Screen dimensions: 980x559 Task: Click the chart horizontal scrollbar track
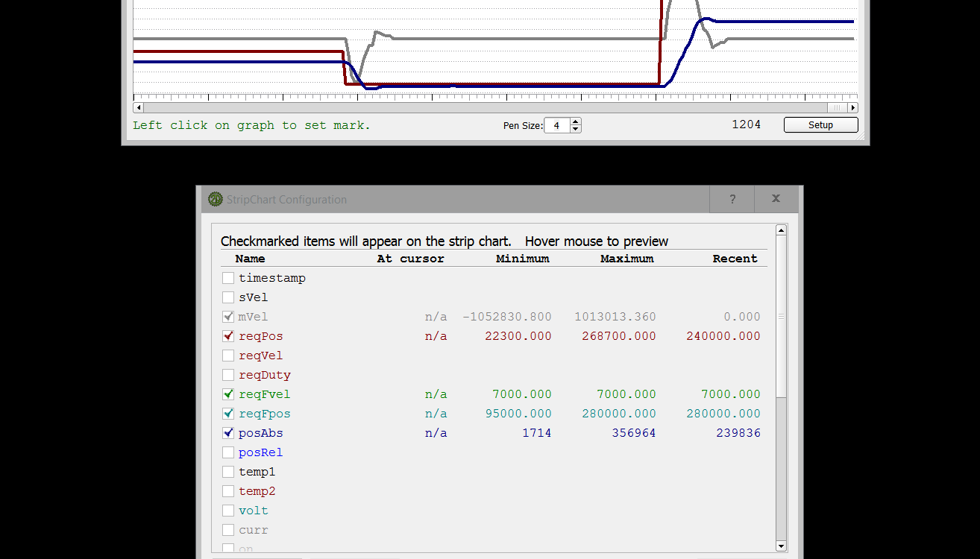[x=496, y=108]
